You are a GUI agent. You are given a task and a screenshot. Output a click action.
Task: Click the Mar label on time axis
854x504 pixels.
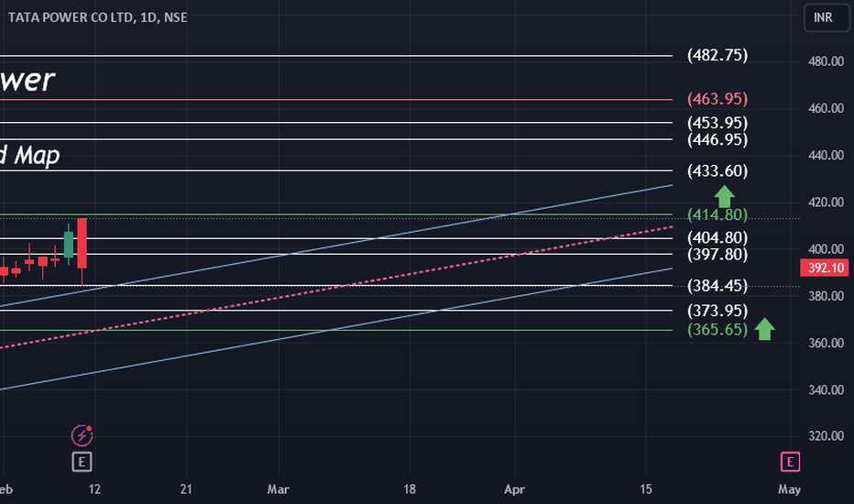click(278, 489)
